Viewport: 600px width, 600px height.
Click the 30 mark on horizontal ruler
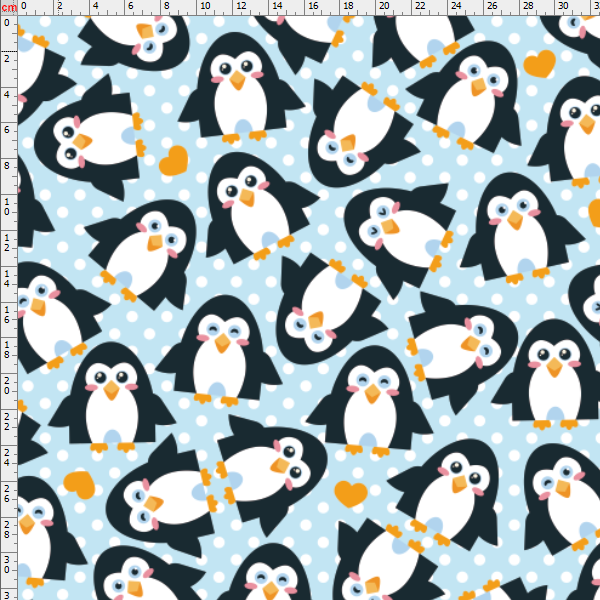tap(563, 6)
